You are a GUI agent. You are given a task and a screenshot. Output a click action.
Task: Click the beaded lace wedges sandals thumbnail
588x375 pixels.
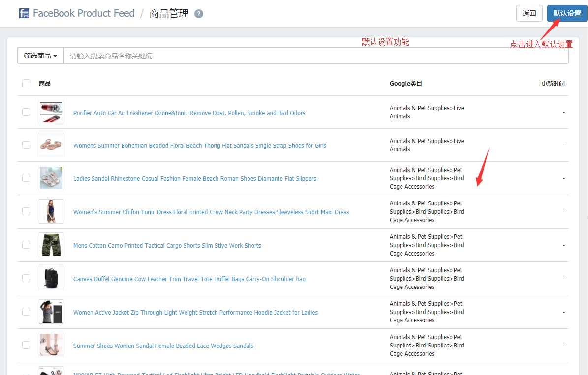pos(51,345)
